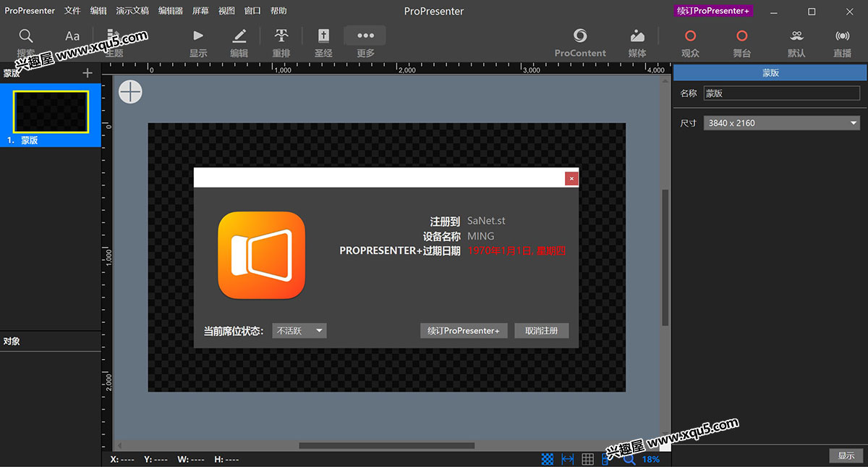Click the 蒙版 panel header on left
Viewport: 868px width, 467px height.
pyautogui.click(x=12, y=73)
